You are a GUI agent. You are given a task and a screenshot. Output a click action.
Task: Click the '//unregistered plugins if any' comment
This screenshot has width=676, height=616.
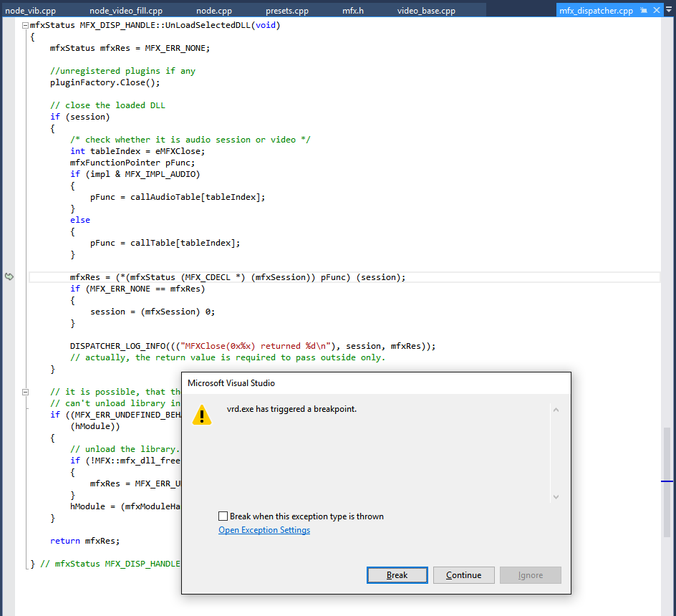[x=122, y=71]
